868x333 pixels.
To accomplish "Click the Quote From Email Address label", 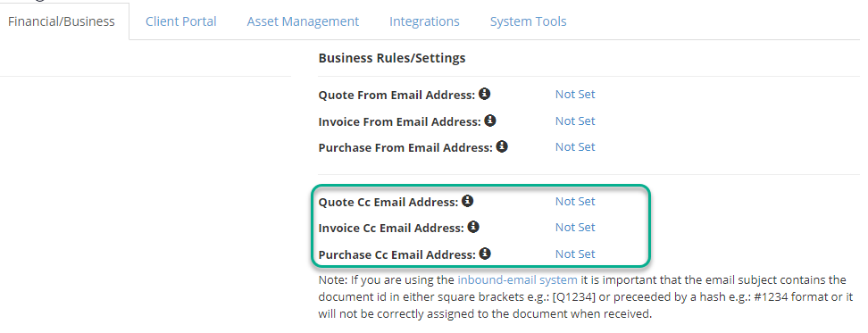I will (396, 96).
